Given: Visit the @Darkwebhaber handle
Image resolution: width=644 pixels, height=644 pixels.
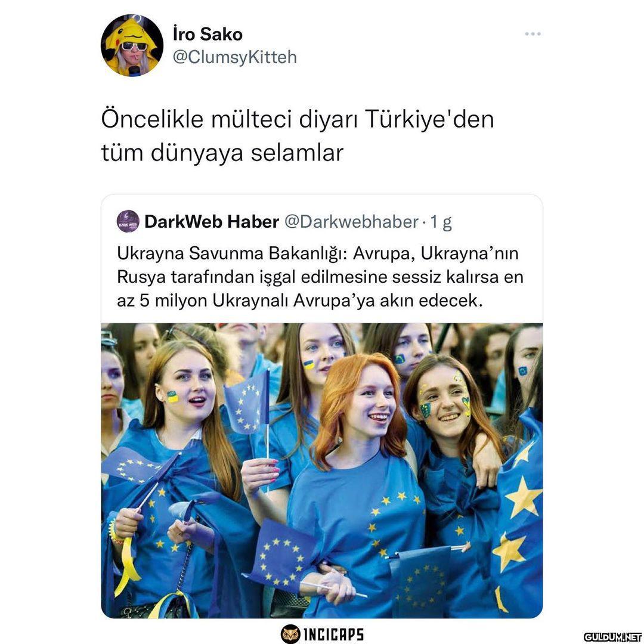Looking at the screenshot, I should (352, 222).
